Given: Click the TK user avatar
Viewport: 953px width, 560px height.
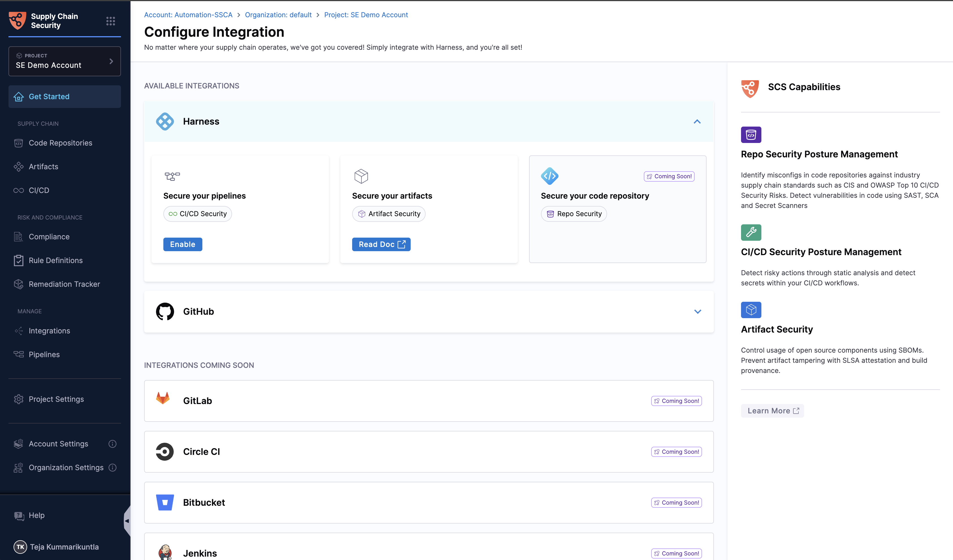Looking at the screenshot, I should coord(20,546).
